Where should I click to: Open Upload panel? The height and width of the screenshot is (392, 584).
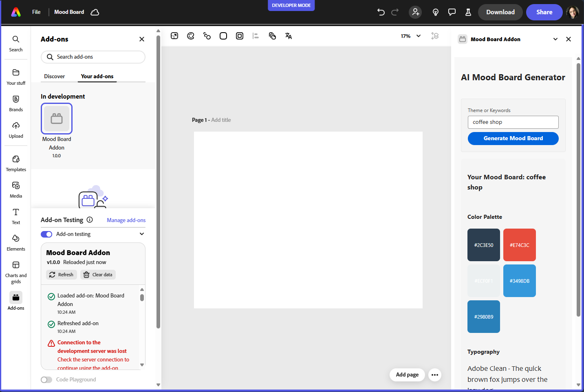click(16, 130)
